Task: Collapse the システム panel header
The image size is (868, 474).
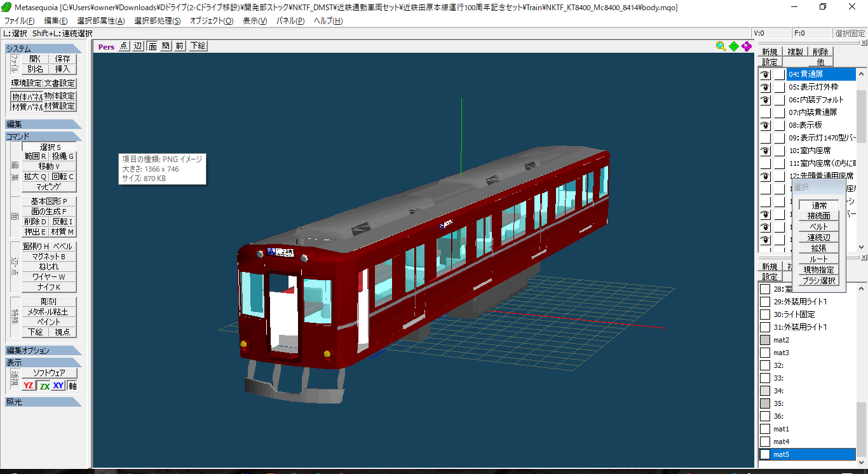Action: click(x=43, y=49)
